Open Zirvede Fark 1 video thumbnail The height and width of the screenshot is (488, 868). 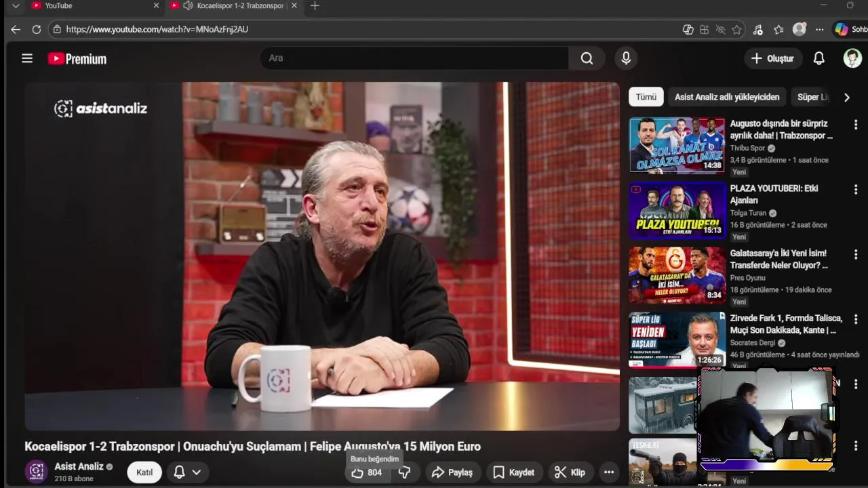(677, 339)
